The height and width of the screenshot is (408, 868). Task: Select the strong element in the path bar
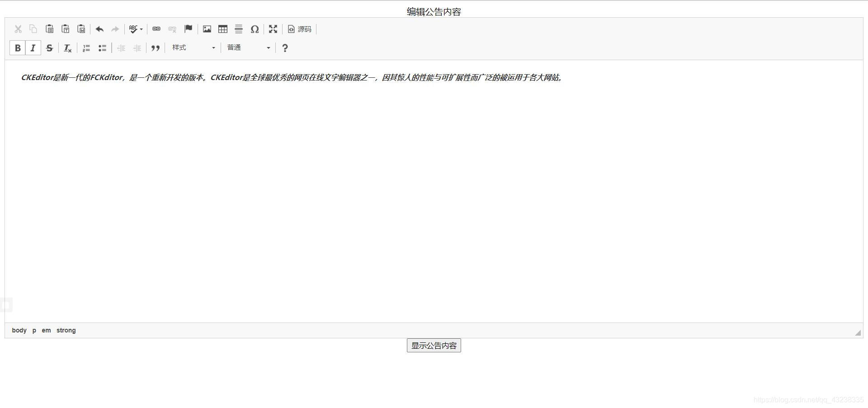click(66, 330)
